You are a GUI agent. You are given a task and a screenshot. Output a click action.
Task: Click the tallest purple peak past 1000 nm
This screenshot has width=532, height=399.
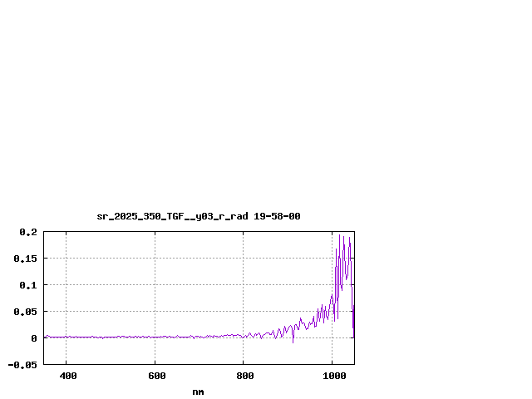[x=339, y=235]
